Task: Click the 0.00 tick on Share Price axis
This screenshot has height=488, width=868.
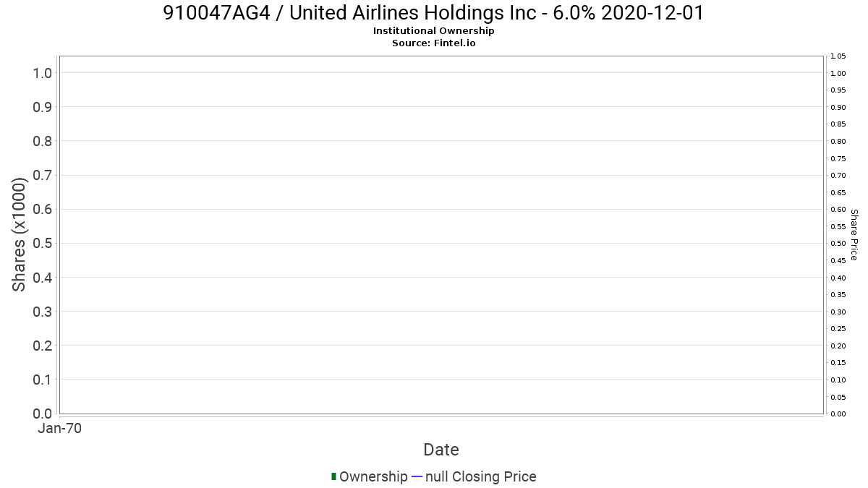Action: click(x=838, y=414)
